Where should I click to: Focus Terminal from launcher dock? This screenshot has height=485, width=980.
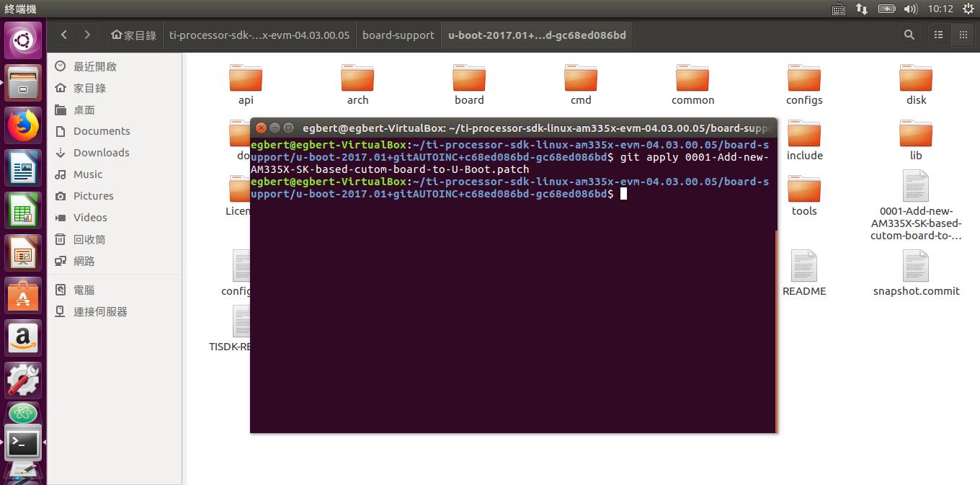pos(24,443)
